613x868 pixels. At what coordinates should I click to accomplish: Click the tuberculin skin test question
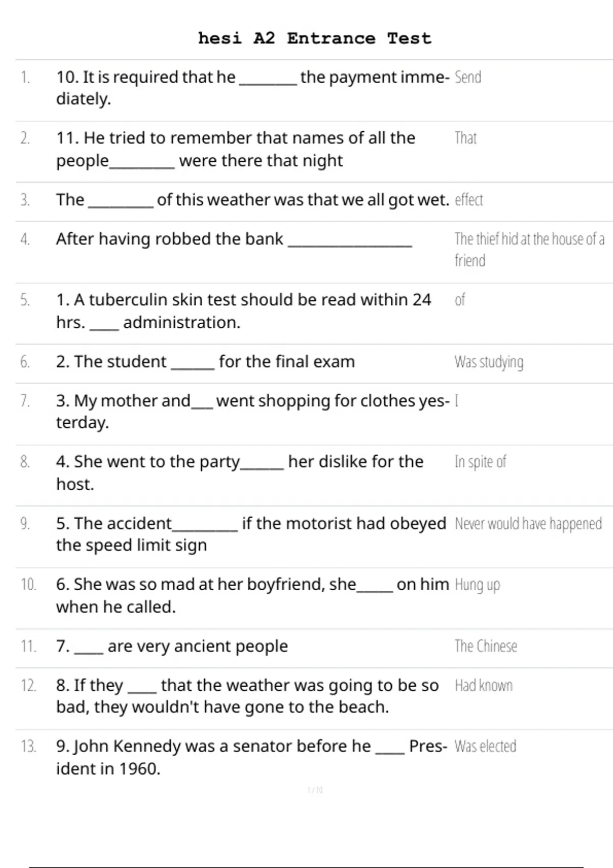tap(243, 310)
